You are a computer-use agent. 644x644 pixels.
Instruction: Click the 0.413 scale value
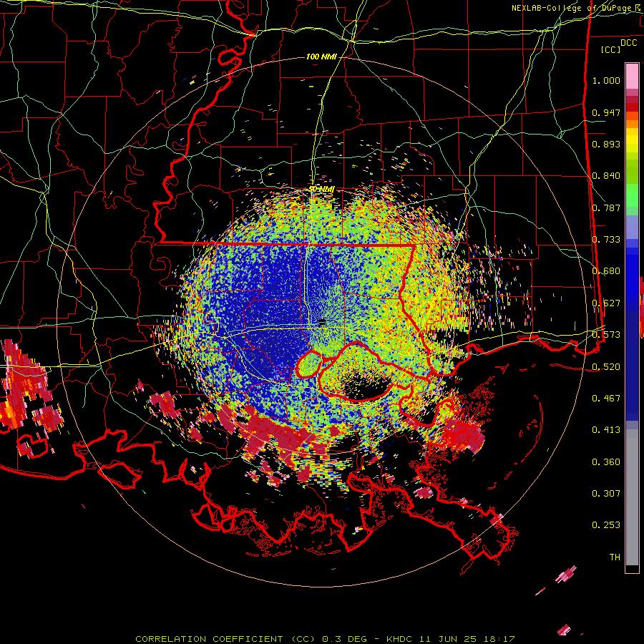(606, 430)
